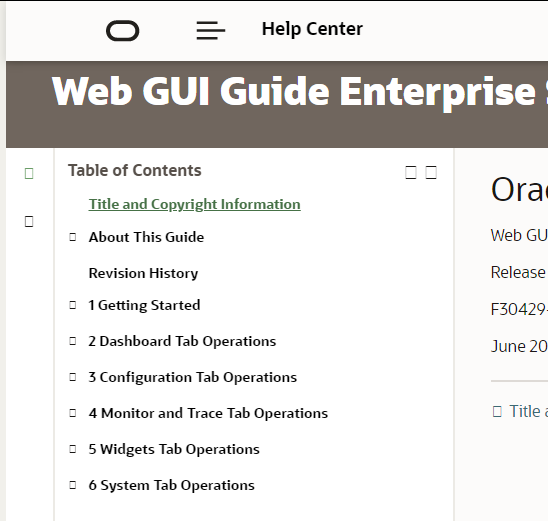The height and width of the screenshot is (521, 548).
Task: Expand 1 Getting Started section
Action: (x=73, y=305)
